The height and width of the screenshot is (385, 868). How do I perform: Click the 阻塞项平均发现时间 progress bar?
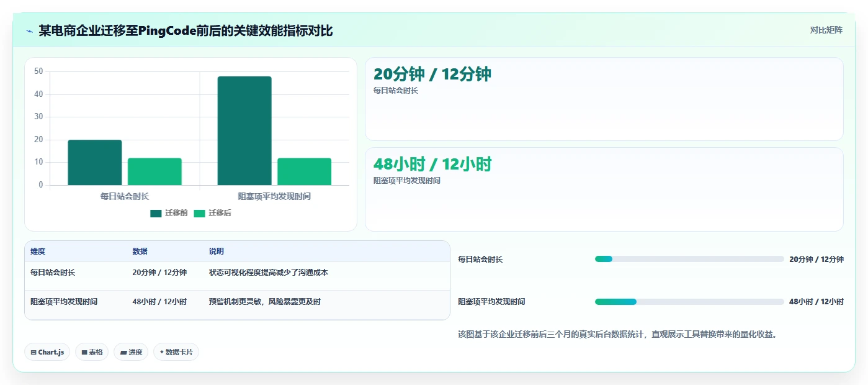coord(689,302)
